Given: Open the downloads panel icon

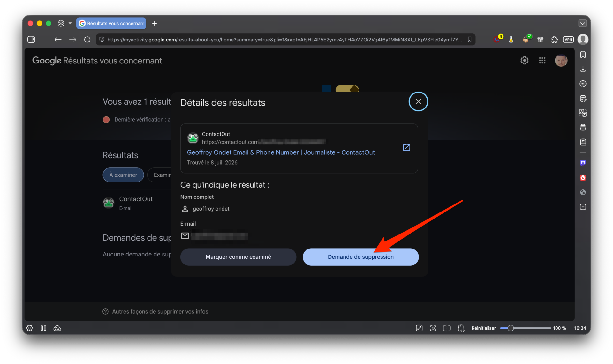Looking at the screenshot, I should 583,69.
